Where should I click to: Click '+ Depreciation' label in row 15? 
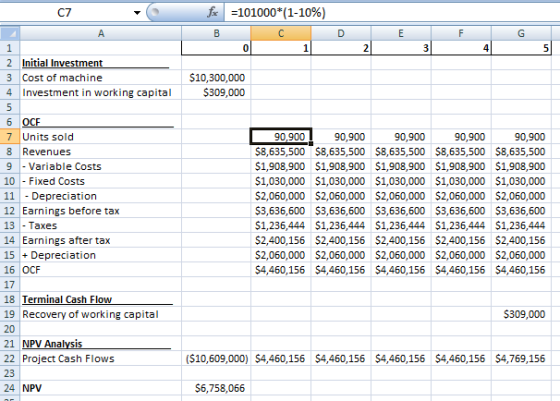pyautogui.click(x=101, y=255)
